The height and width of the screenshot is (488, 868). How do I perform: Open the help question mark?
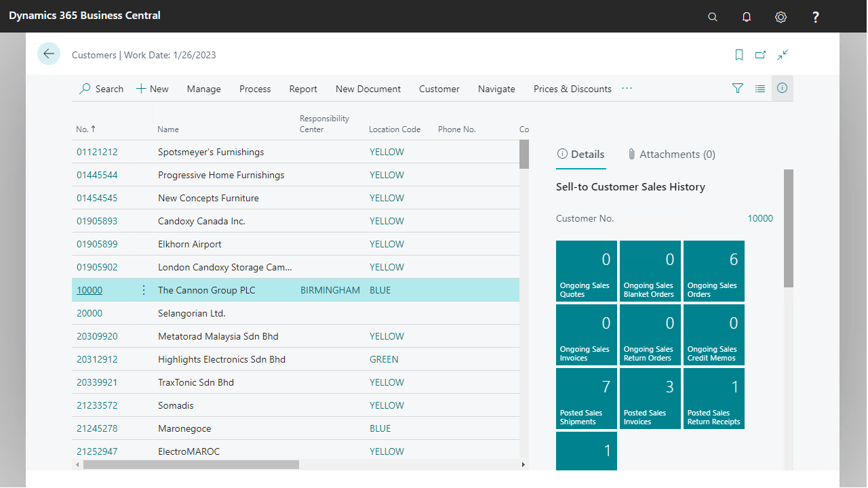(x=816, y=17)
